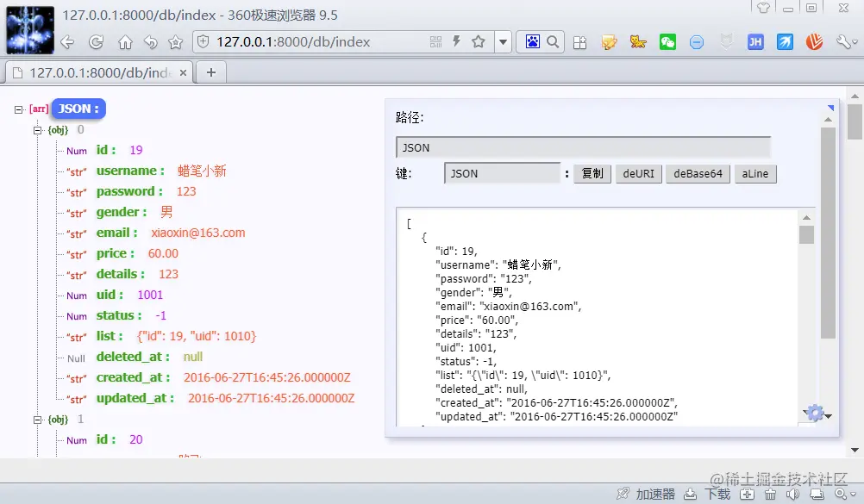Image resolution: width=864 pixels, height=504 pixels.
Task: Bookmark this page with address bar star
Action: point(479,42)
